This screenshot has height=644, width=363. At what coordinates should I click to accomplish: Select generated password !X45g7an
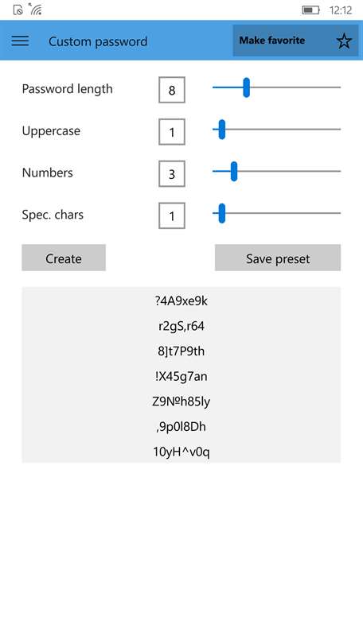(x=181, y=376)
